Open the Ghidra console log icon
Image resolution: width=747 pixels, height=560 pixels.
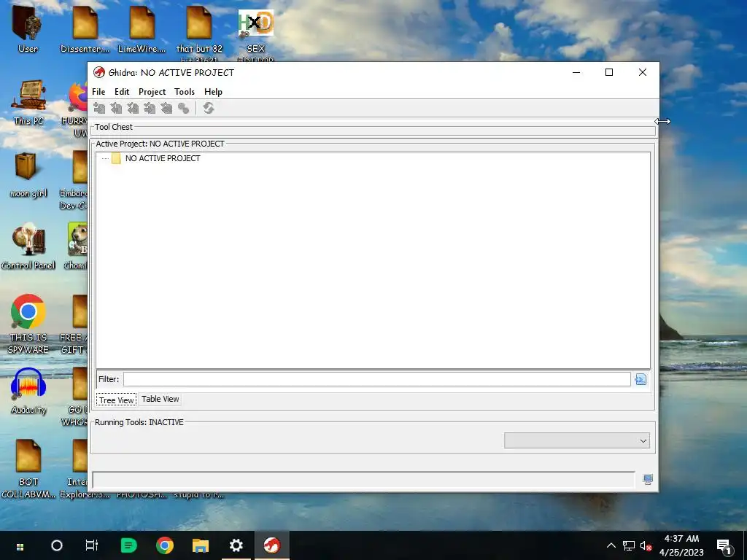click(648, 480)
